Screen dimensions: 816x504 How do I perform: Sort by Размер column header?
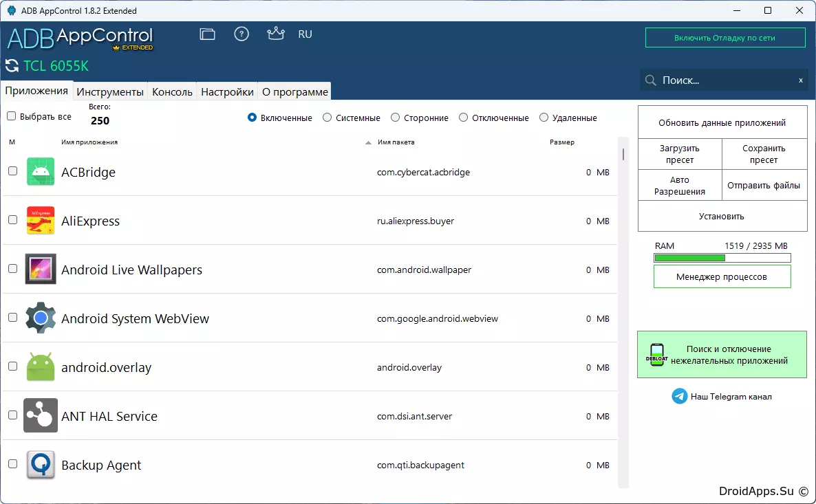click(562, 142)
